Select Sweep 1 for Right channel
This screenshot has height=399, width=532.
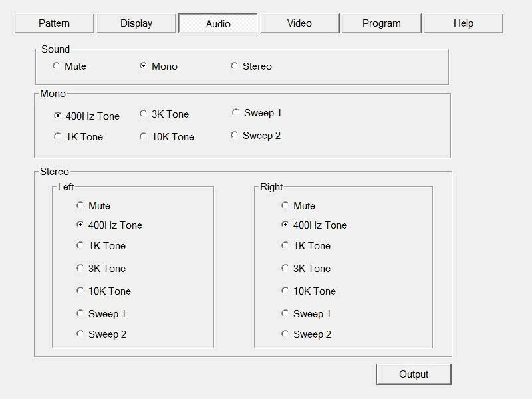[x=285, y=314]
